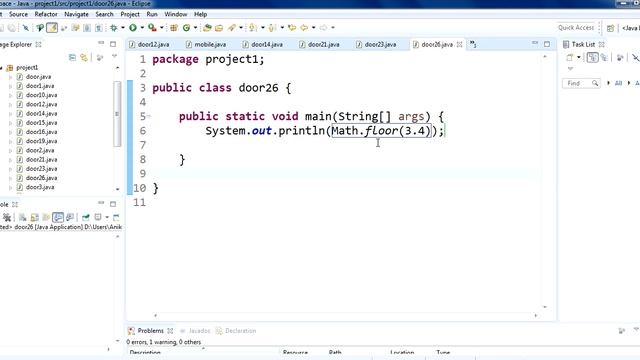Collapse All in Package Explorer
Screen dimensions: 640x360
point(72,58)
